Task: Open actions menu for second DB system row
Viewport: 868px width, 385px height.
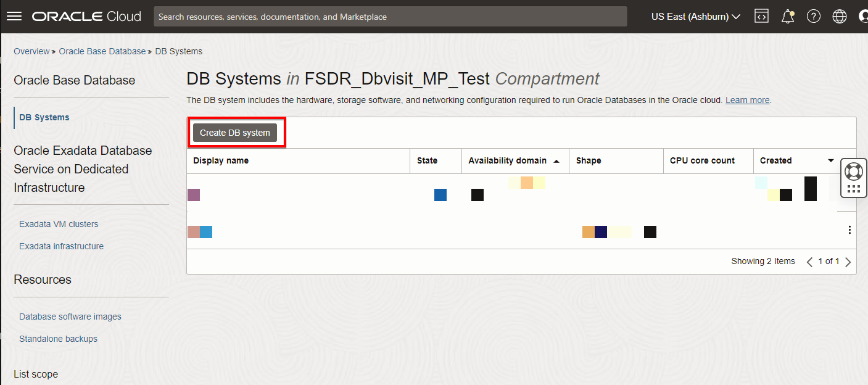Action: pos(849,230)
